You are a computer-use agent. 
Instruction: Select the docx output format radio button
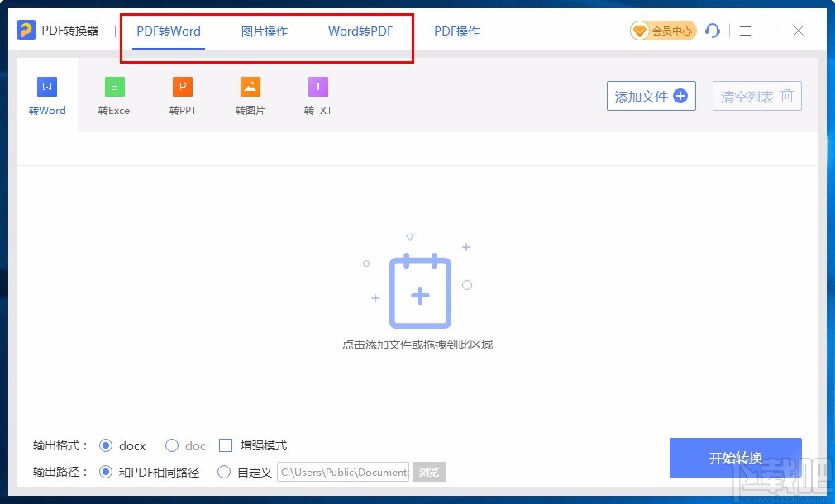tap(106, 445)
